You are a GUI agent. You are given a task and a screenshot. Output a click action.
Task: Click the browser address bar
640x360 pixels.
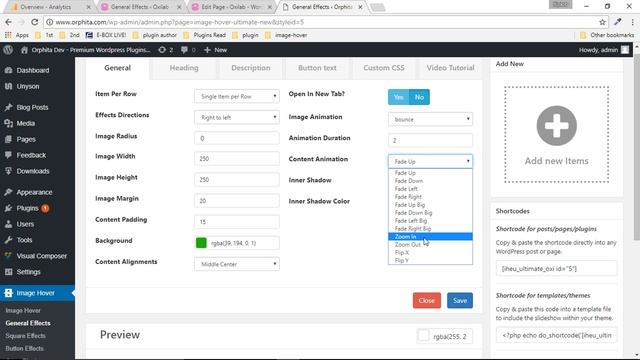click(x=327, y=22)
